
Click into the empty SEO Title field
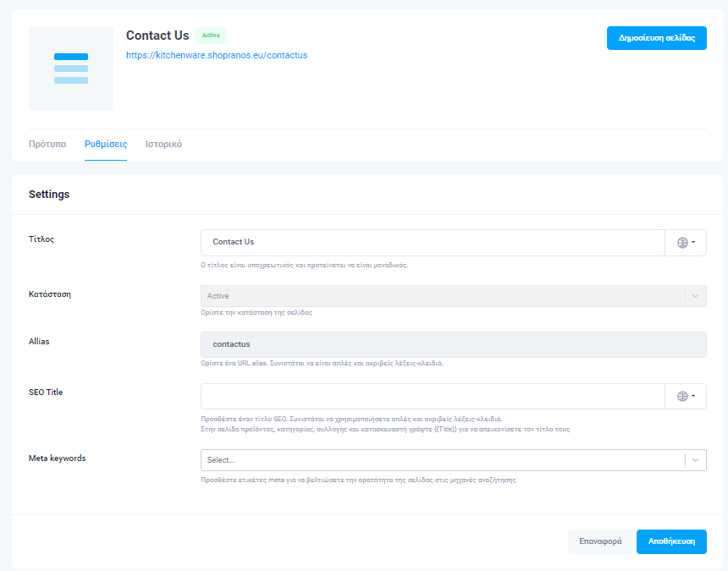[432, 397]
